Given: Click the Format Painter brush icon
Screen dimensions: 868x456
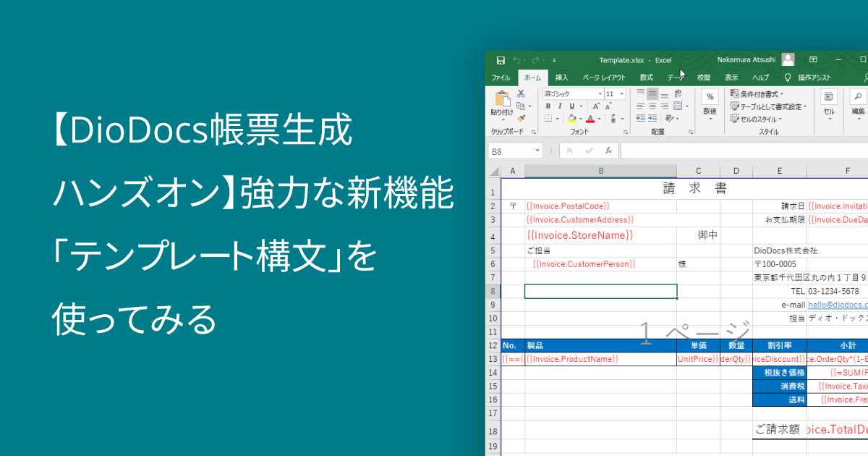Looking at the screenshot, I should (x=521, y=118).
